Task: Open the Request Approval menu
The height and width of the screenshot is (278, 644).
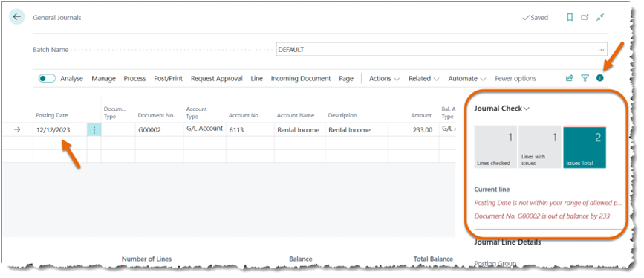Action: tap(216, 78)
